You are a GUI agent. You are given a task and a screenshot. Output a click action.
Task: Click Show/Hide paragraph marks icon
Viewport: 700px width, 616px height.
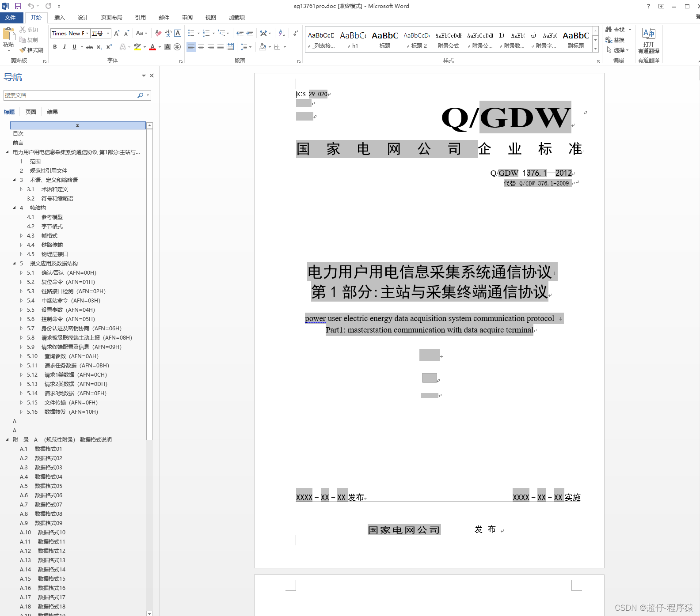click(x=296, y=33)
